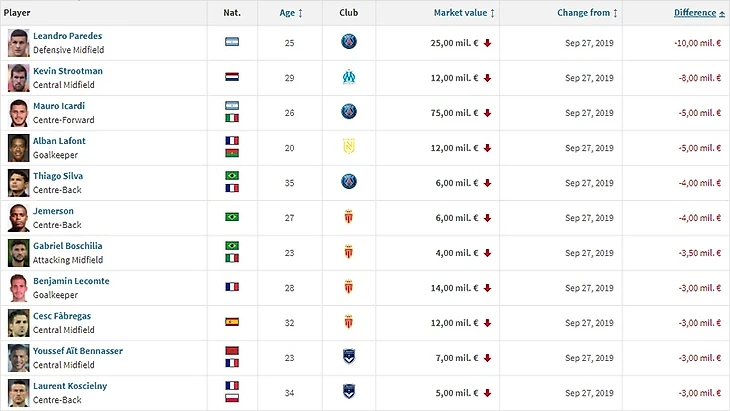Sort by Change from column header
Screen dimensions: 730x411
(587, 13)
